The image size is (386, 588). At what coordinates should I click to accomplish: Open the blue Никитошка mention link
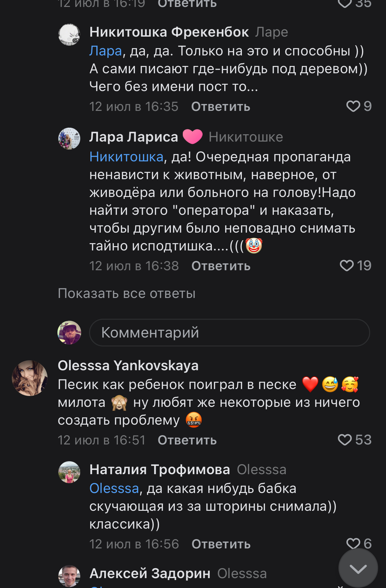pyautogui.click(x=126, y=157)
